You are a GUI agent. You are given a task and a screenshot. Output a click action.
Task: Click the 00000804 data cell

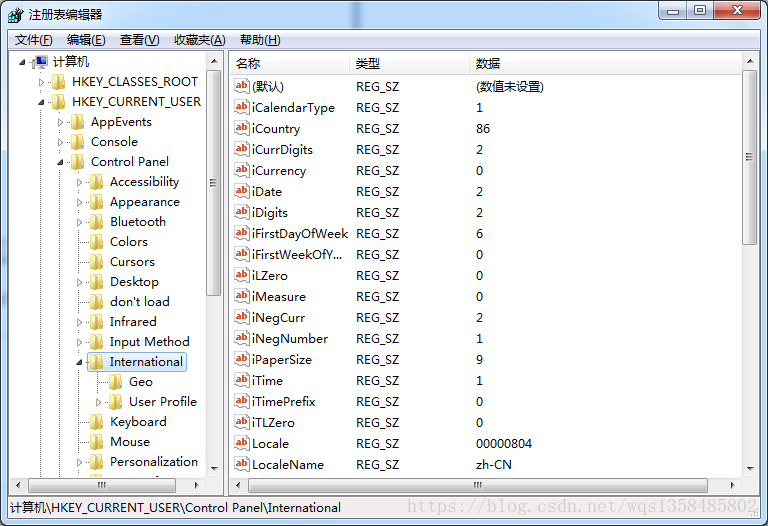click(x=504, y=444)
